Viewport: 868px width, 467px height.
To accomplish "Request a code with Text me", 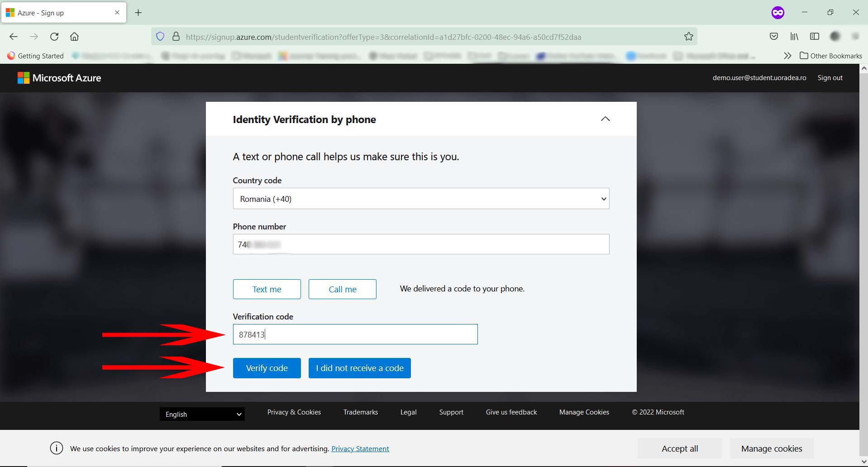I will [x=267, y=289].
